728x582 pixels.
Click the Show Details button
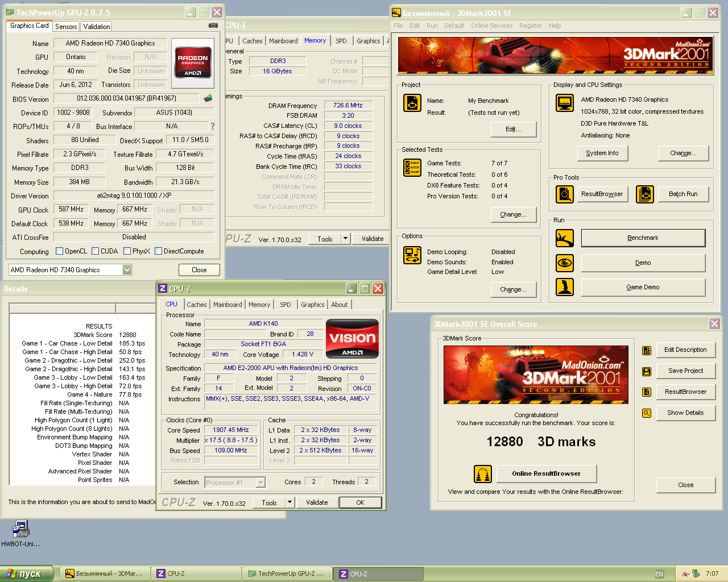[x=685, y=413]
